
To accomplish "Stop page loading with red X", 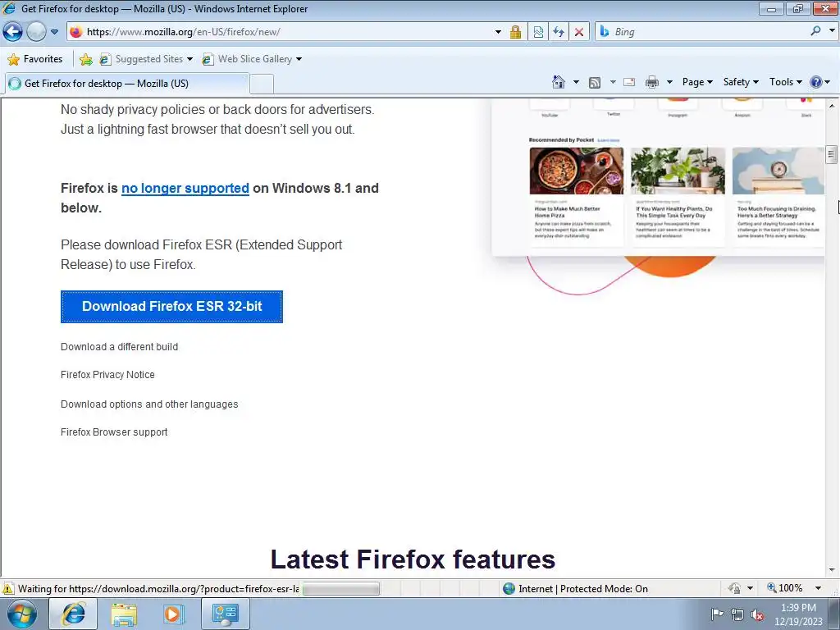I will pos(579,32).
